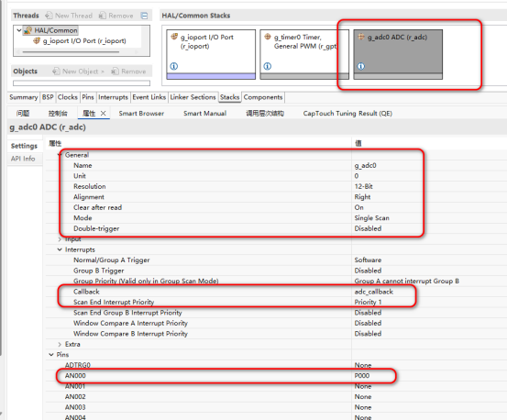Click the HAL/Common thread folder icon
Viewport: 507px width, 420px height.
(x=28, y=30)
